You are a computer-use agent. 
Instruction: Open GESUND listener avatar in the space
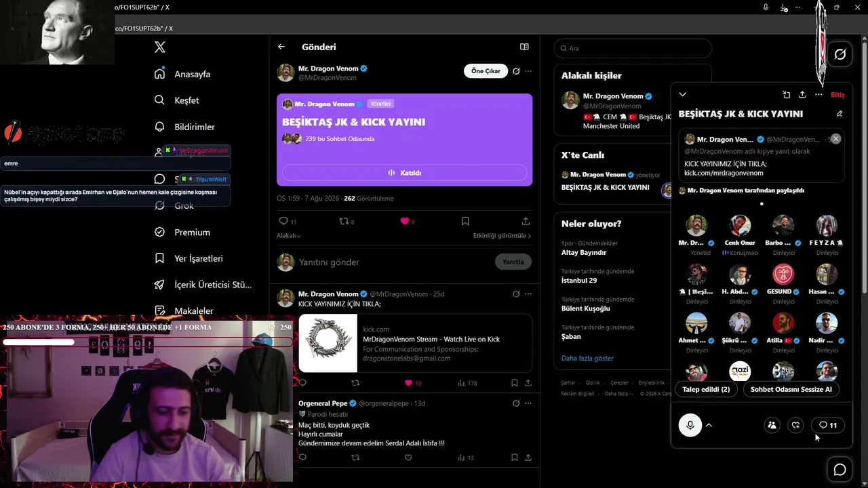point(783,274)
